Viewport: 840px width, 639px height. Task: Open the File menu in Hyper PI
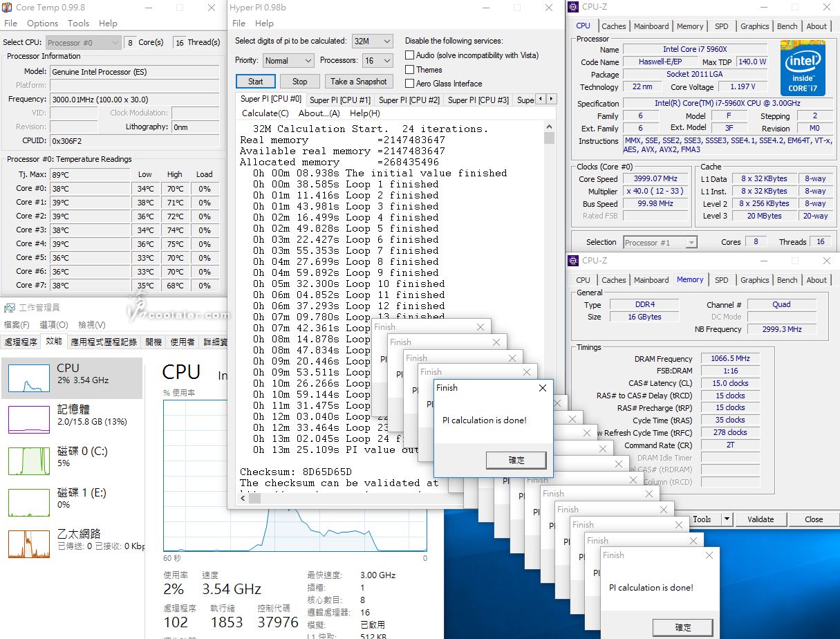[239, 23]
